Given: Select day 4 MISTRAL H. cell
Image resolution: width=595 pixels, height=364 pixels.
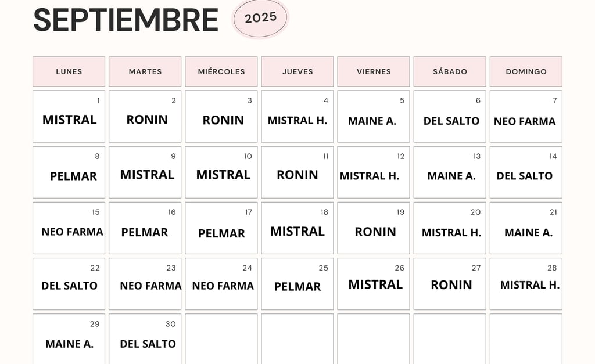Looking at the screenshot, I should point(297,117).
